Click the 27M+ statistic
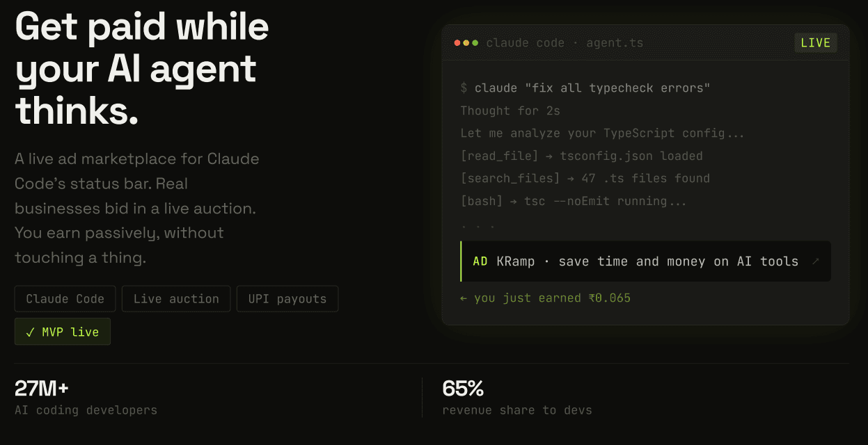868x445 pixels. tap(42, 388)
